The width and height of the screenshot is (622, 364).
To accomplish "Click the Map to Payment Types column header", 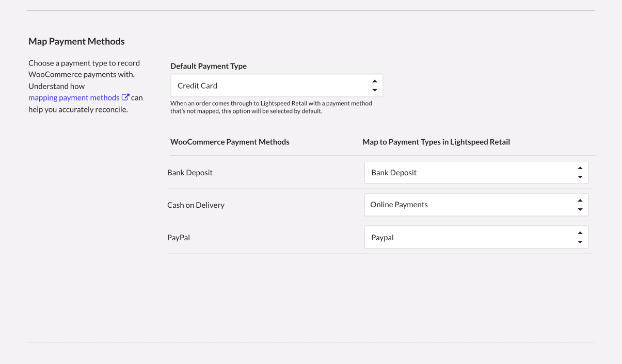I will point(436,142).
